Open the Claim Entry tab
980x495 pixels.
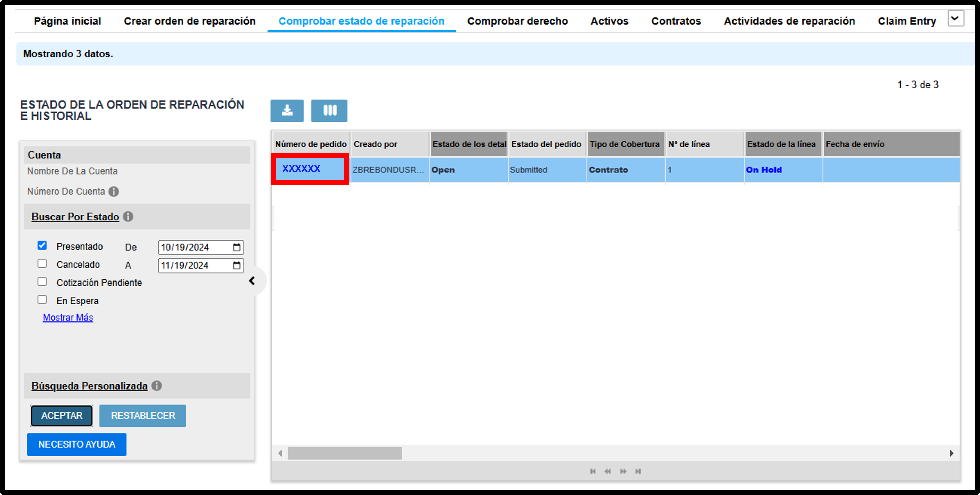pyautogui.click(x=907, y=21)
